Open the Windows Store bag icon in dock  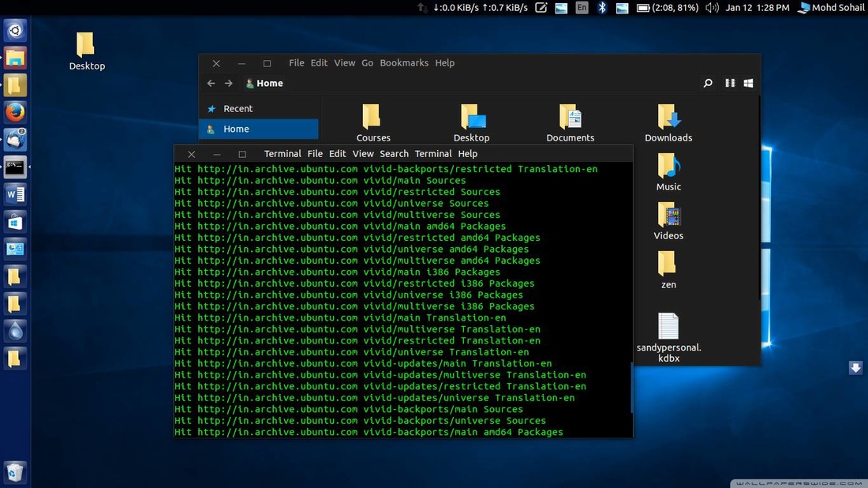(x=15, y=222)
